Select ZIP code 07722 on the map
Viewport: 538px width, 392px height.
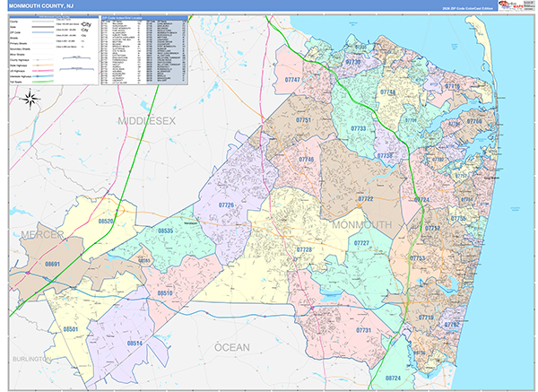click(x=366, y=199)
